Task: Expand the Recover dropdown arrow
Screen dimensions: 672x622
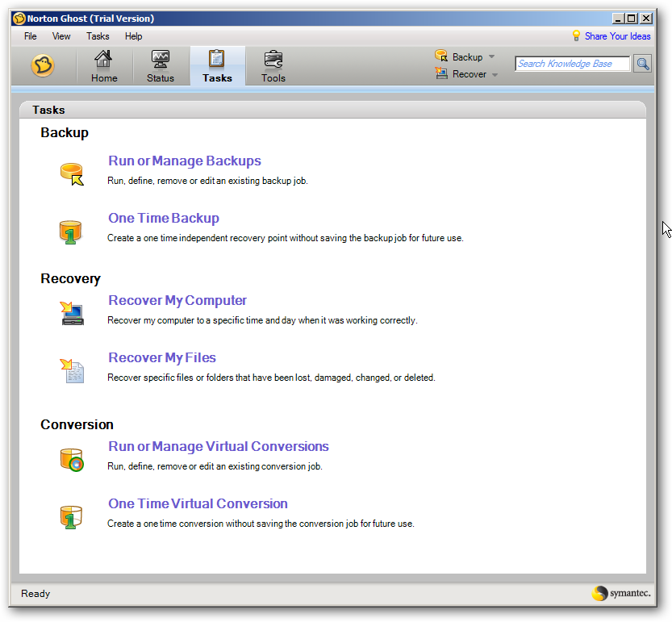Action: pos(495,74)
